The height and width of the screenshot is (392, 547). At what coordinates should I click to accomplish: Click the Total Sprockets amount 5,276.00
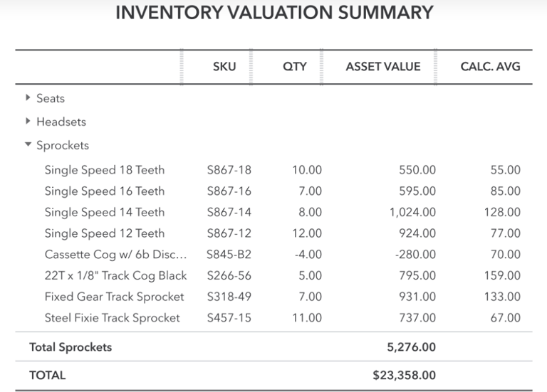tap(410, 348)
